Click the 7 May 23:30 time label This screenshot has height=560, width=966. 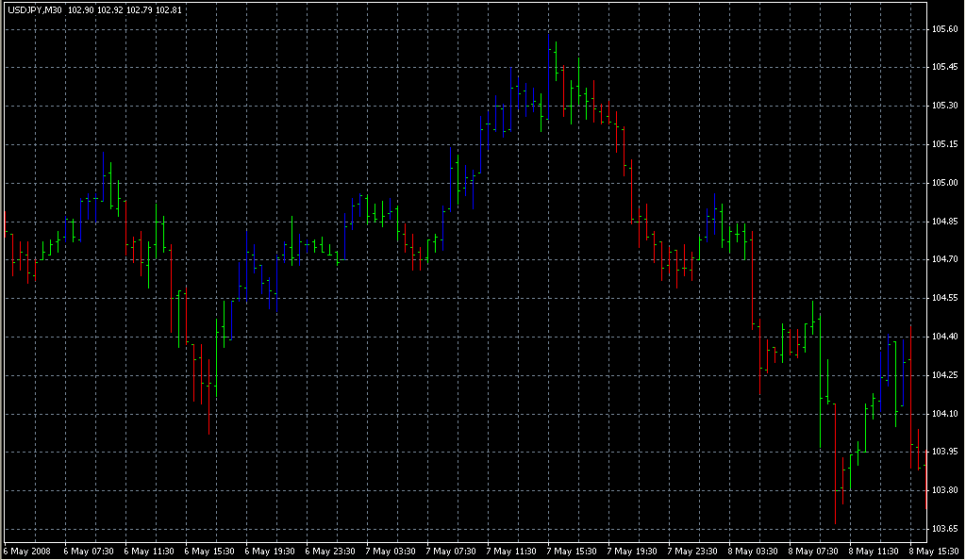click(x=692, y=552)
